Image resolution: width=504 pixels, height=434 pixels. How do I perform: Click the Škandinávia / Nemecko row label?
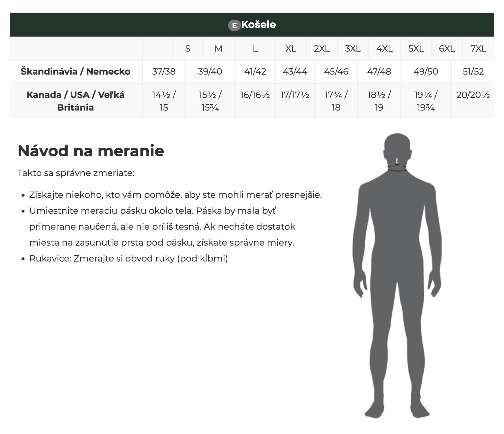76,71
